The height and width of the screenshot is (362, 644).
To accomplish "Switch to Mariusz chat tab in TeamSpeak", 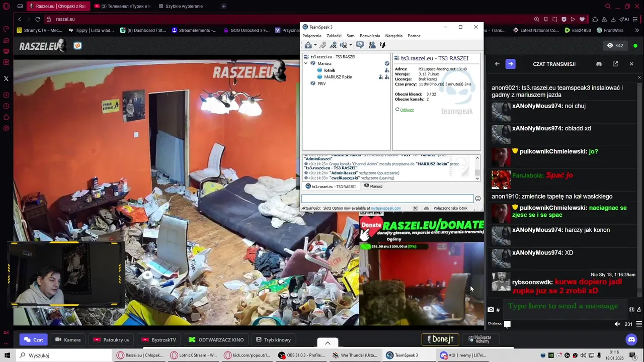I will (x=373, y=187).
